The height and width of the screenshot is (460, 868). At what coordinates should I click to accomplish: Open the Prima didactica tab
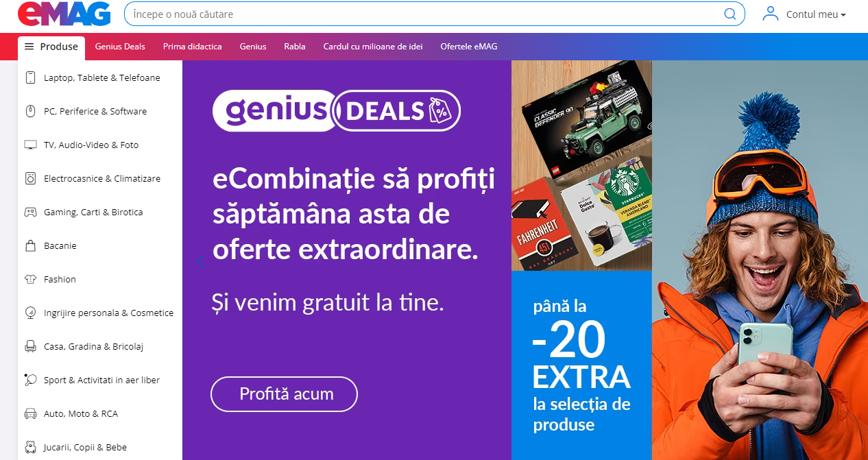(x=192, y=47)
